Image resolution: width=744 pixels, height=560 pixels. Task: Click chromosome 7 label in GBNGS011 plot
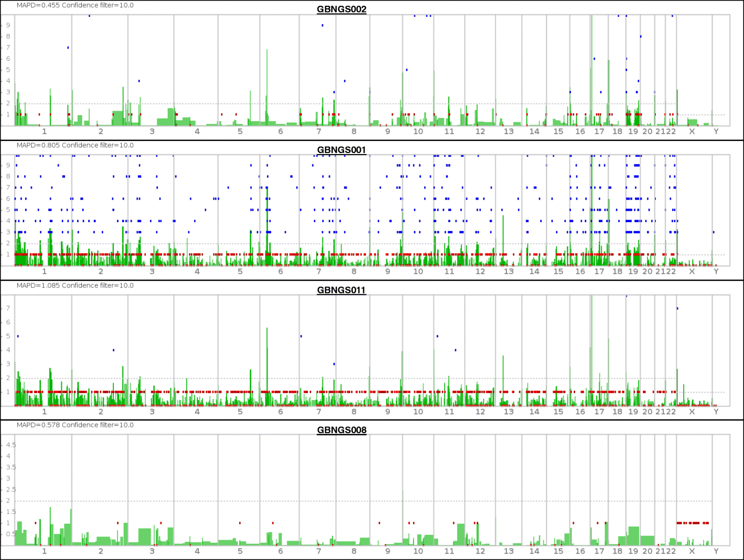pyautogui.click(x=319, y=412)
